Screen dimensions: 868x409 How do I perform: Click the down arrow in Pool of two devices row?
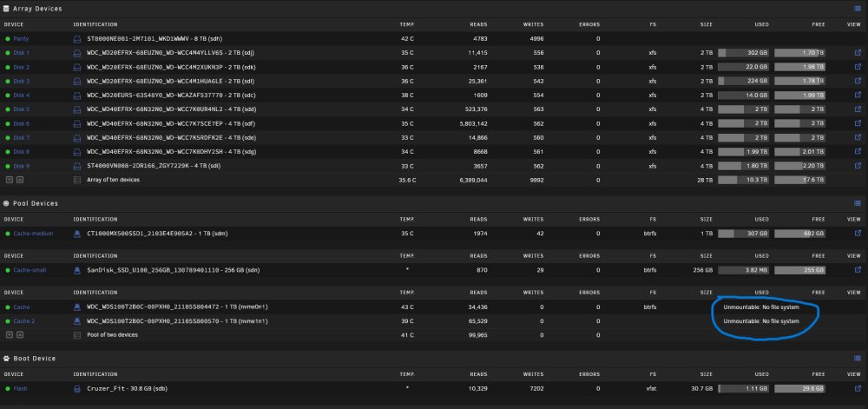[x=10, y=335]
